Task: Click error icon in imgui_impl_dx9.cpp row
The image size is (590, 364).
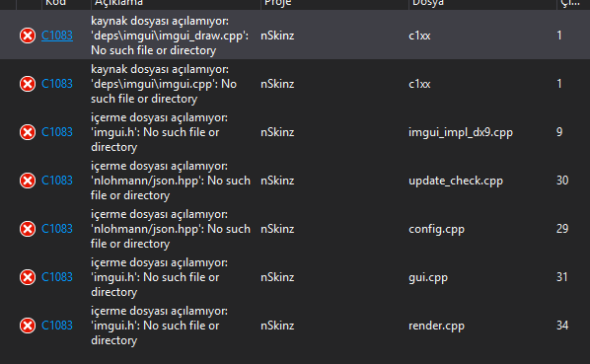Action: 28,132
